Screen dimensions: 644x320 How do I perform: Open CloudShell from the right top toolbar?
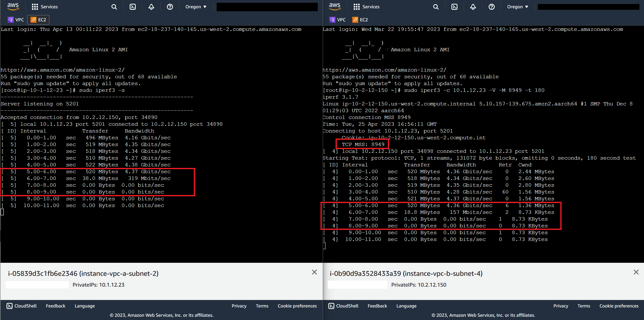click(x=454, y=7)
